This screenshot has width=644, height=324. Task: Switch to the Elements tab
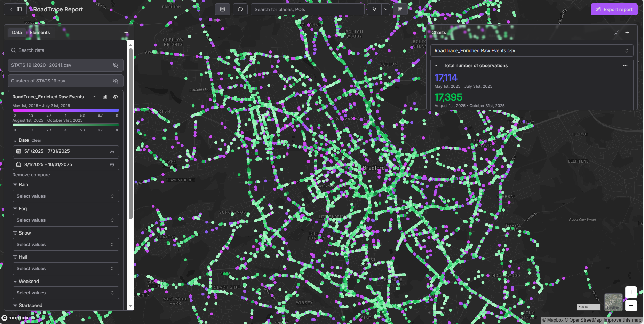[40, 32]
